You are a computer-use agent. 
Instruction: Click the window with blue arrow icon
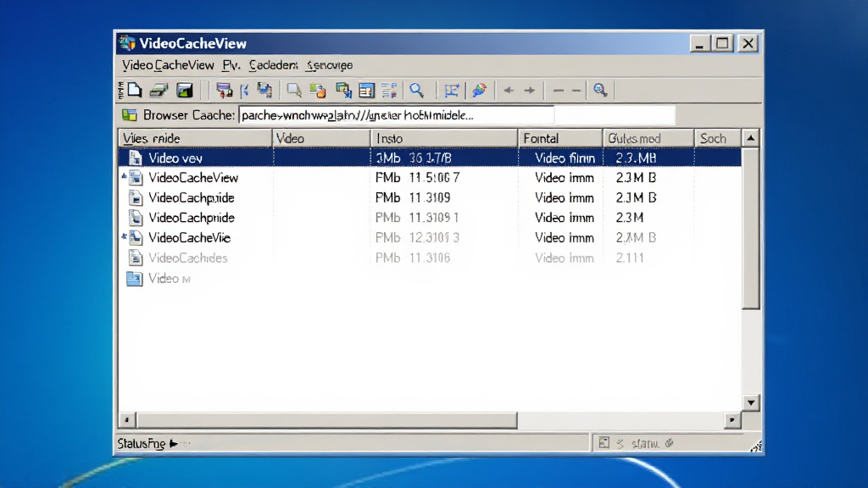tap(343, 90)
